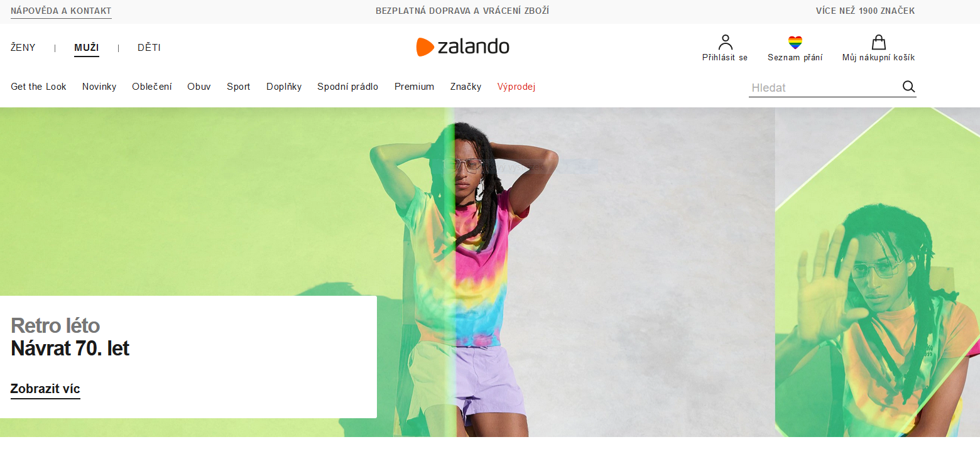This screenshot has width=980, height=454.
Task: Open the Přihlásit se person icon
Action: (x=726, y=42)
